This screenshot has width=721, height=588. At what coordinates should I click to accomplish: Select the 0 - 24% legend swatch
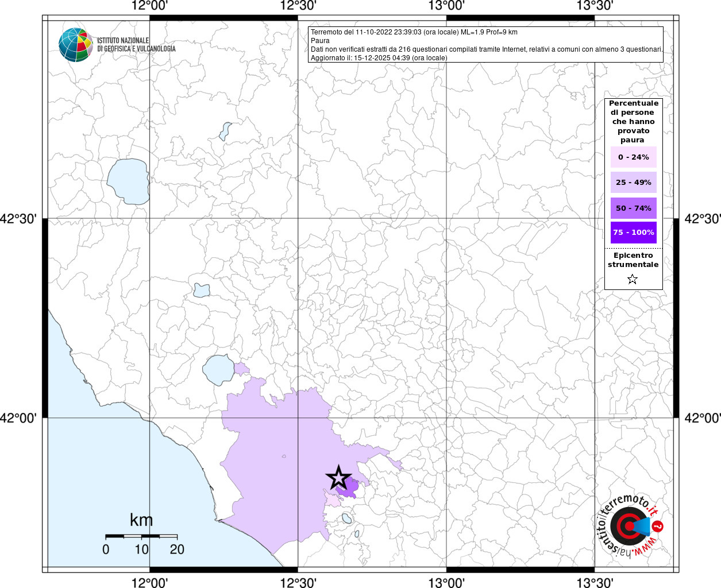(x=633, y=157)
